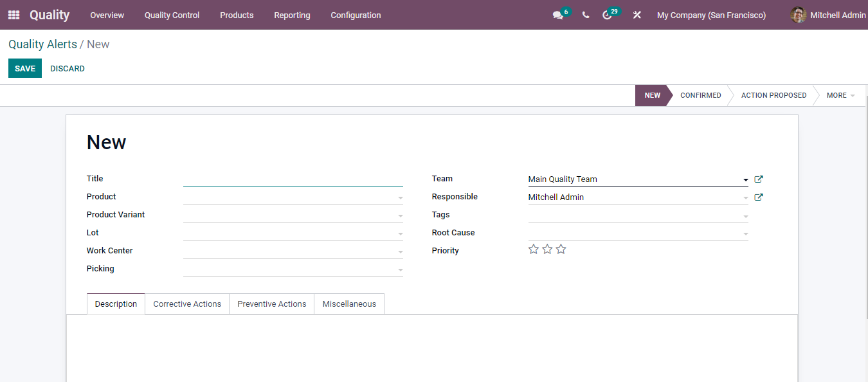Open the Configuration menu
This screenshot has width=868, height=382.
tap(356, 15)
